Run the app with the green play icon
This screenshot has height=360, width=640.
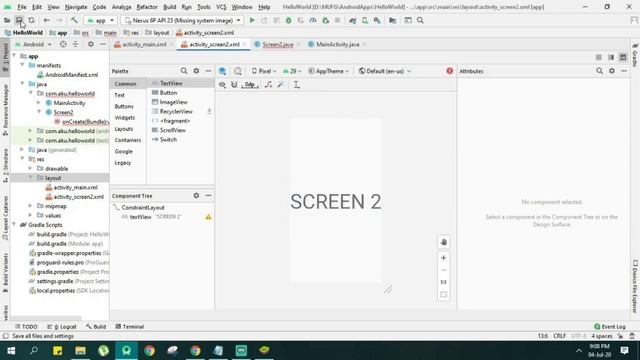click(x=252, y=20)
